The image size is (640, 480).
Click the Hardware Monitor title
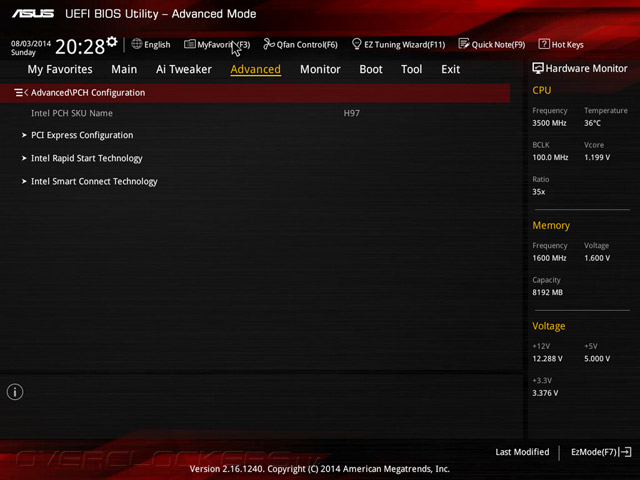pos(587,69)
